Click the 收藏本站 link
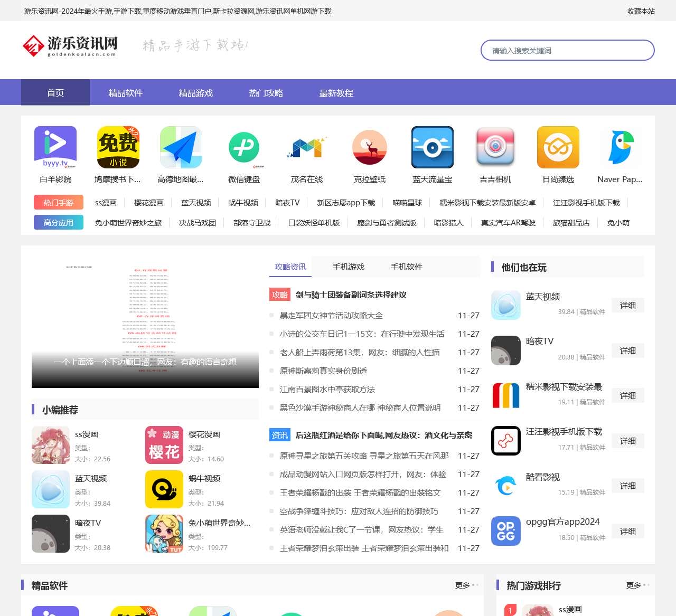676x616 pixels. (x=641, y=11)
